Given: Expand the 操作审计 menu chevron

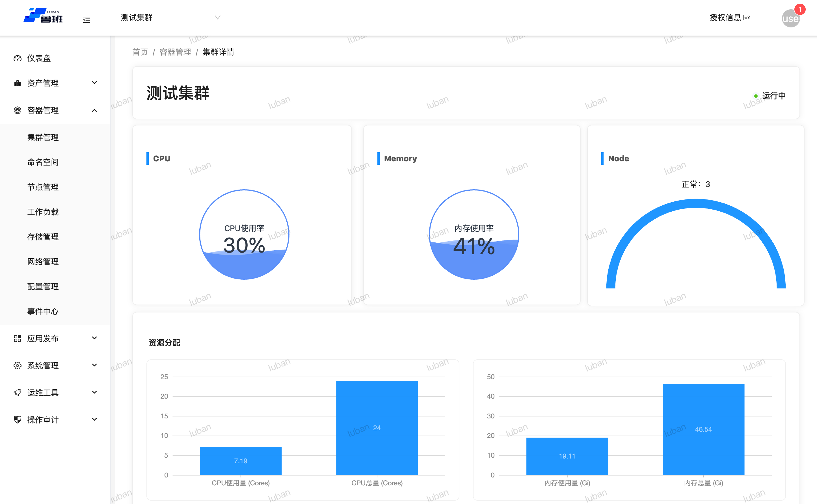Looking at the screenshot, I should [x=94, y=419].
